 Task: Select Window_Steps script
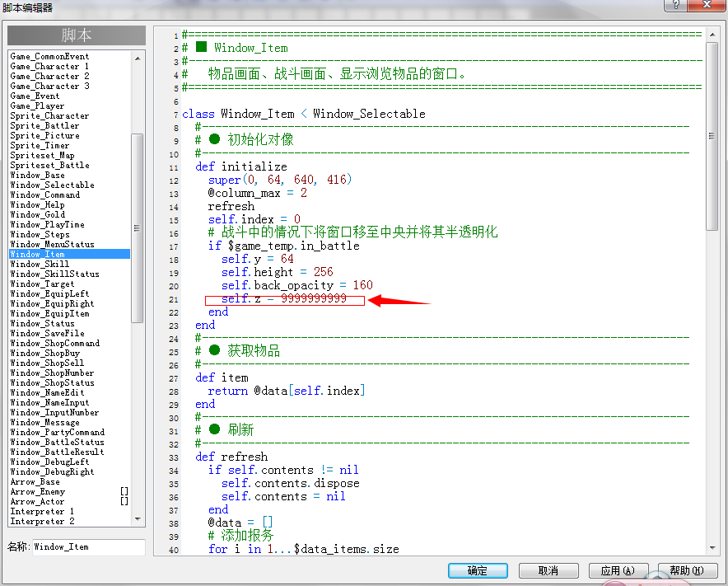[x=40, y=235]
